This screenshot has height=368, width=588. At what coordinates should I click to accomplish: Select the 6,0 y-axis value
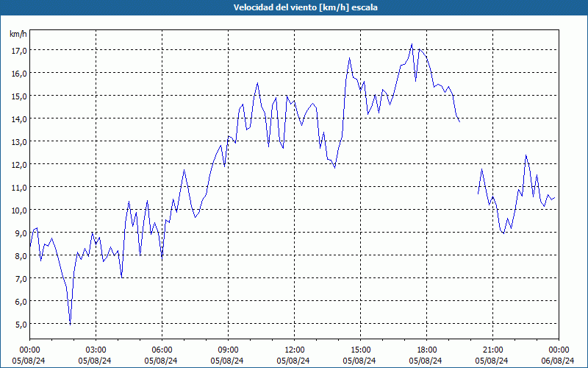point(21,301)
